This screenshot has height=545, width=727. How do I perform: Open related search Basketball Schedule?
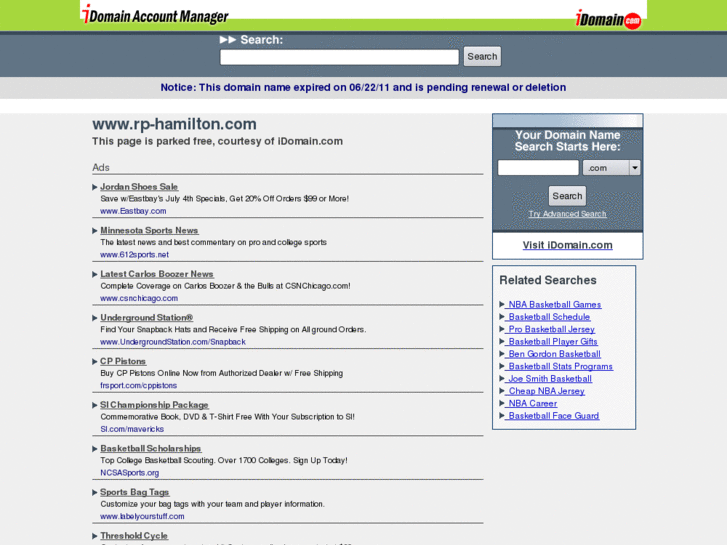[548, 317]
